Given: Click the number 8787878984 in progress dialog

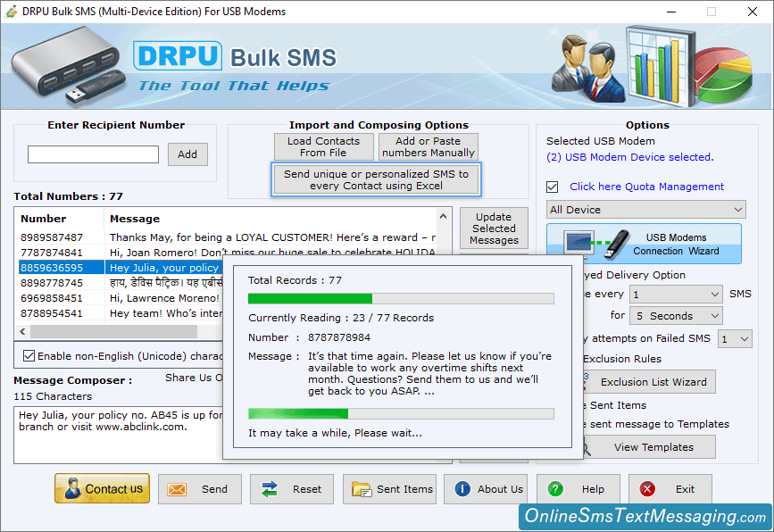Looking at the screenshot, I should point(339,337).
